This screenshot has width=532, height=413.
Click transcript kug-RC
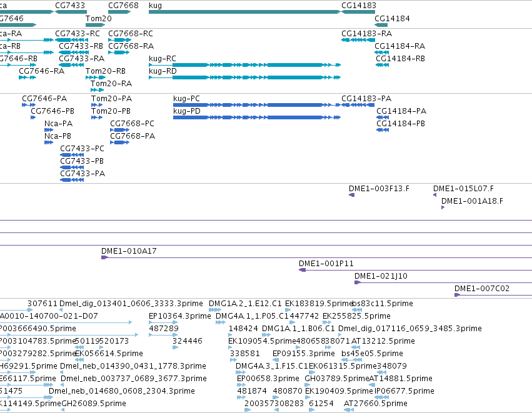244,65
